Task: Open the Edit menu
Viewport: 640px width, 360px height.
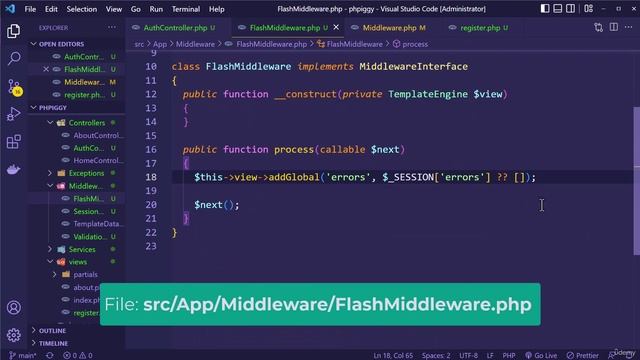Action: 51,9
